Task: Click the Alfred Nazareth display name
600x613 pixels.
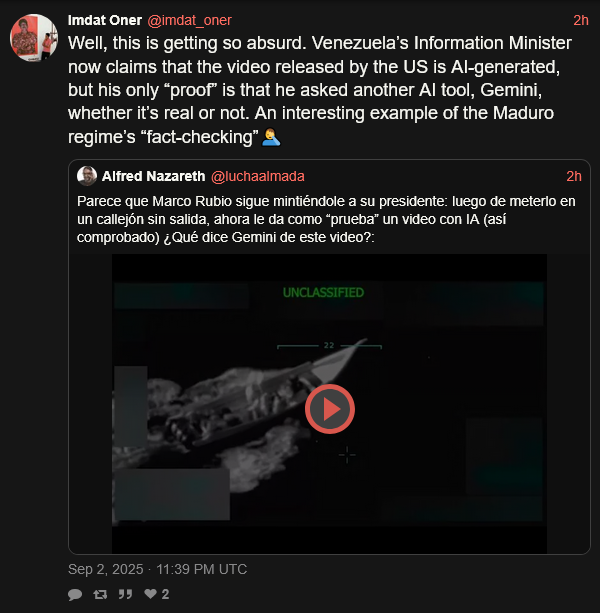Action: [153, 176]
